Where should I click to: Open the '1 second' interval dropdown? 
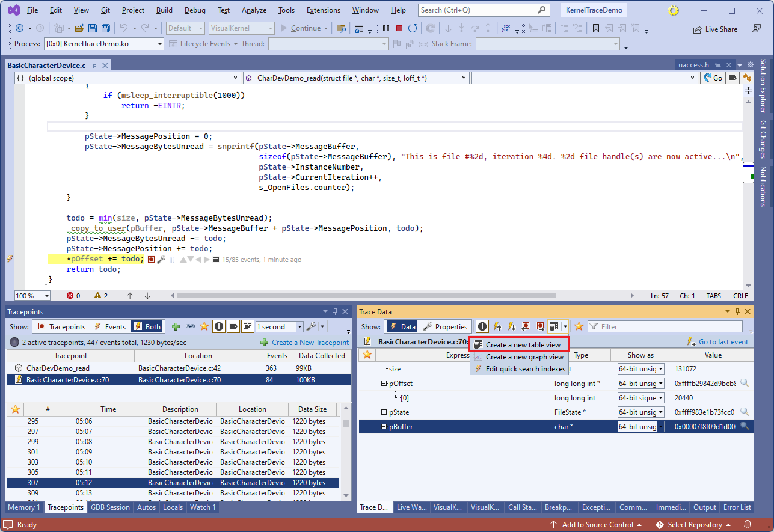point(299,326)
